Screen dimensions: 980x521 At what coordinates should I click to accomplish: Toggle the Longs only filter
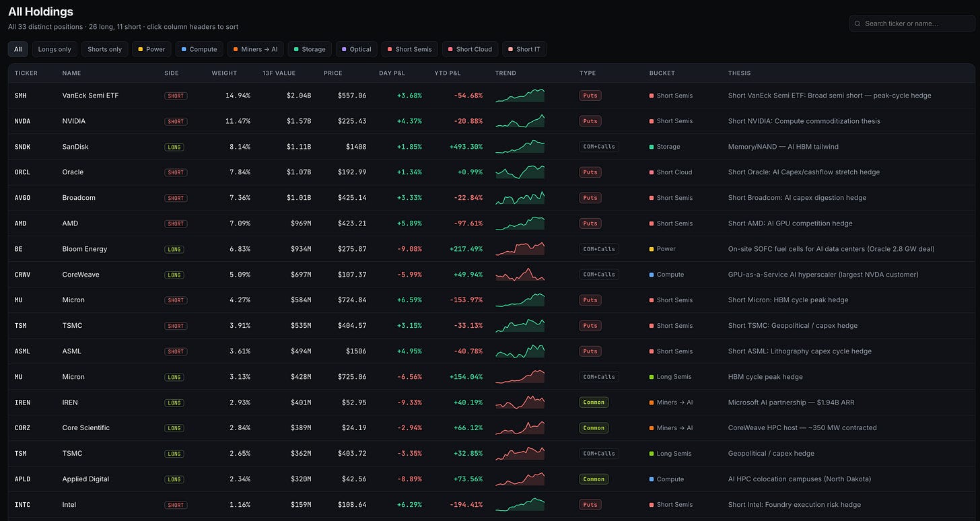pyautogui.click(x=55, y=49)
